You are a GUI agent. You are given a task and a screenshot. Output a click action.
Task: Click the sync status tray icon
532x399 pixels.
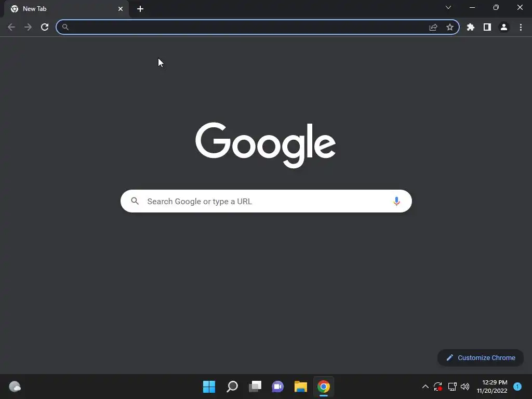438,387
